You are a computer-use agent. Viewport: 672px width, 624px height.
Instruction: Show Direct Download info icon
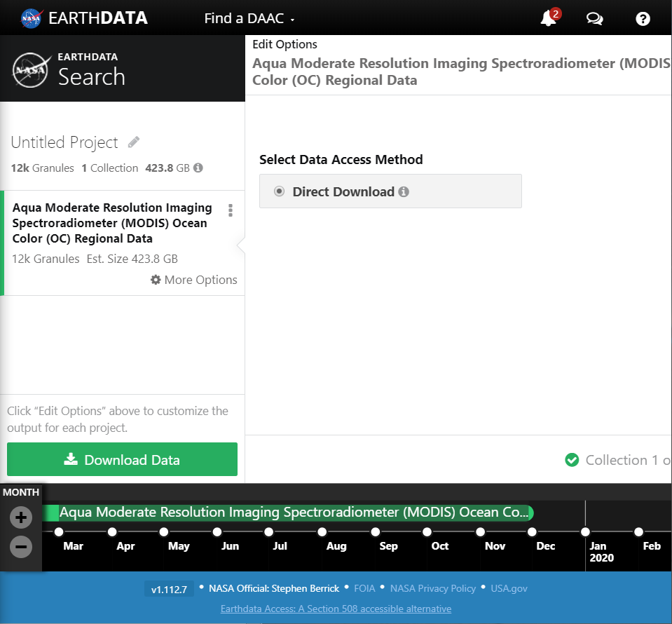[404, 191]
